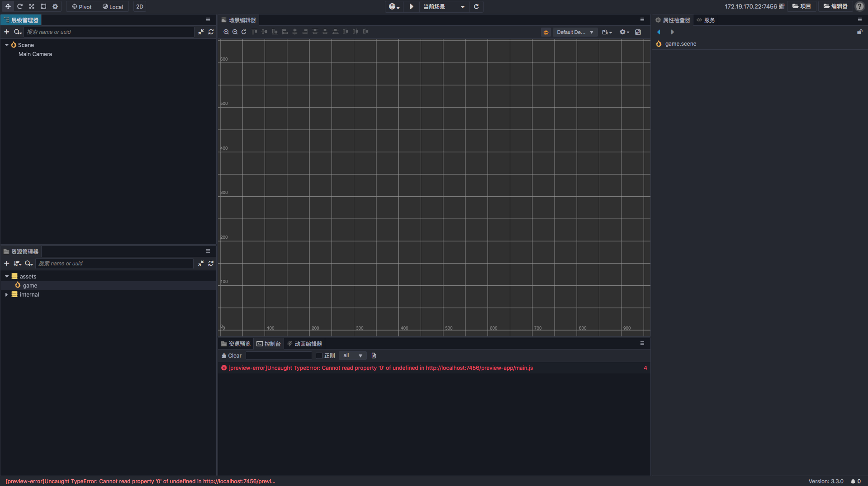The image size is (868, 486).
Task: Enable the 正则 regex checkbox
Action: (x=319, y=356)
